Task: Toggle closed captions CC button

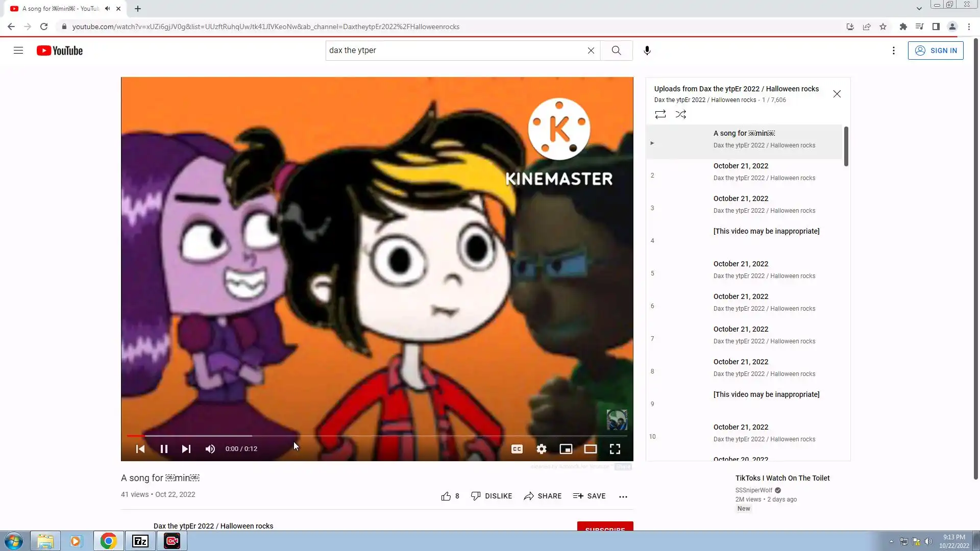Action: pyautogui.click(x=517, y=449)
